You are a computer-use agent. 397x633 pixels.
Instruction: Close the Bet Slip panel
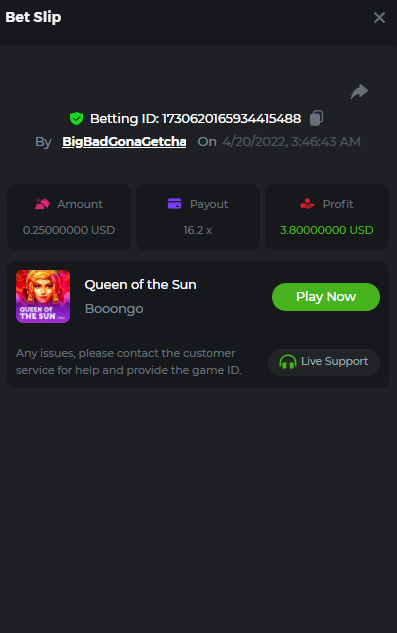(x=379, y=17)
